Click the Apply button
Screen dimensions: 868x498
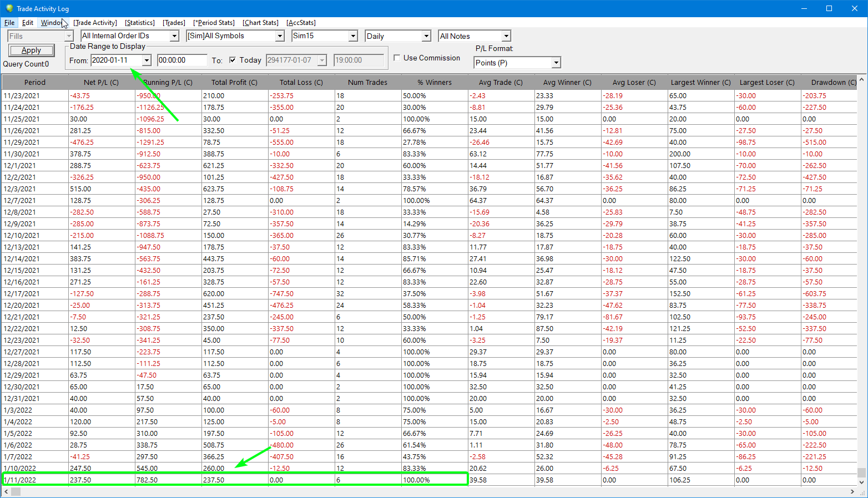point(31,50)
